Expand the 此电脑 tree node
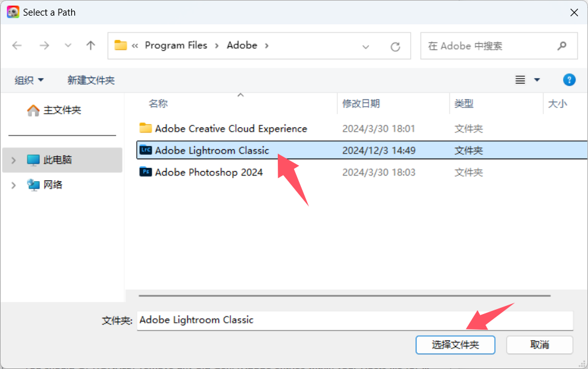This screenshot has width=588, height=369. tap(14, 160)
